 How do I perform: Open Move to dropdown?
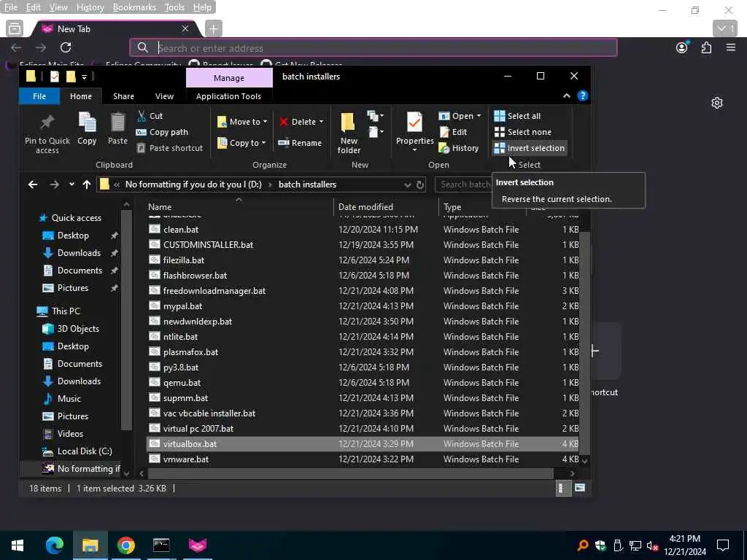click(x=242, y=122)
